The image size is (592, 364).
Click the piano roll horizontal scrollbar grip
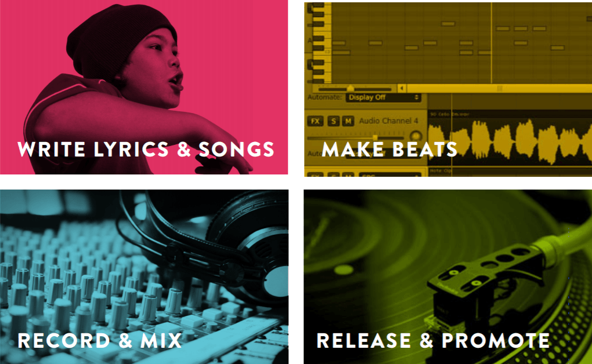[500, 88]
